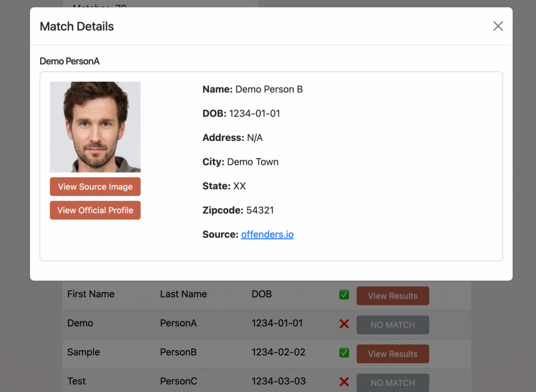The height and width of the screenshot is (392, 536).
Task: Click NO MATCH button for Demo PersonA
Action: (x=393, y=325)
